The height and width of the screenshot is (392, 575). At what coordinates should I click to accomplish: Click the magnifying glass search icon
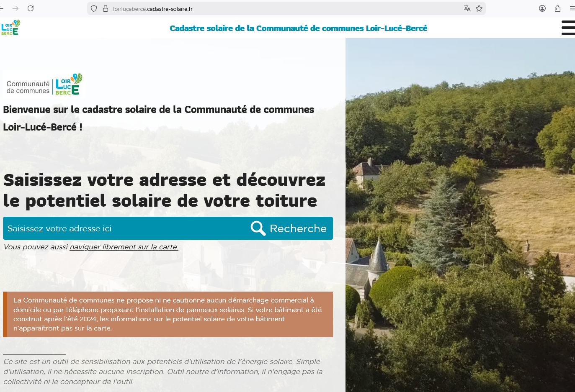pos(258,228)
